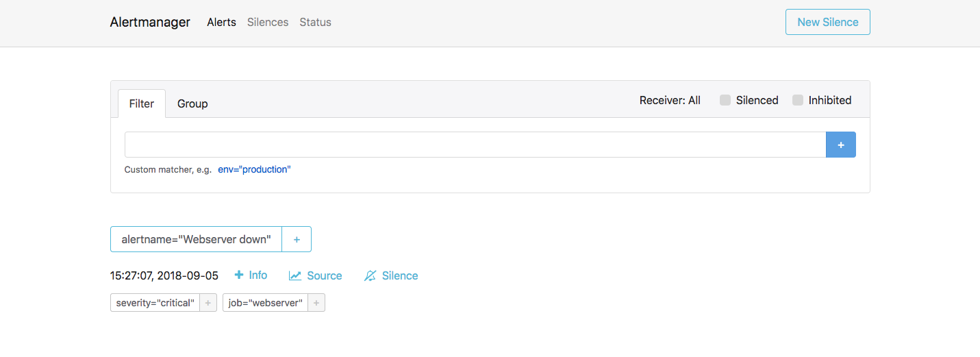Toggle the Inhibited checkbox

click(798, 100)
